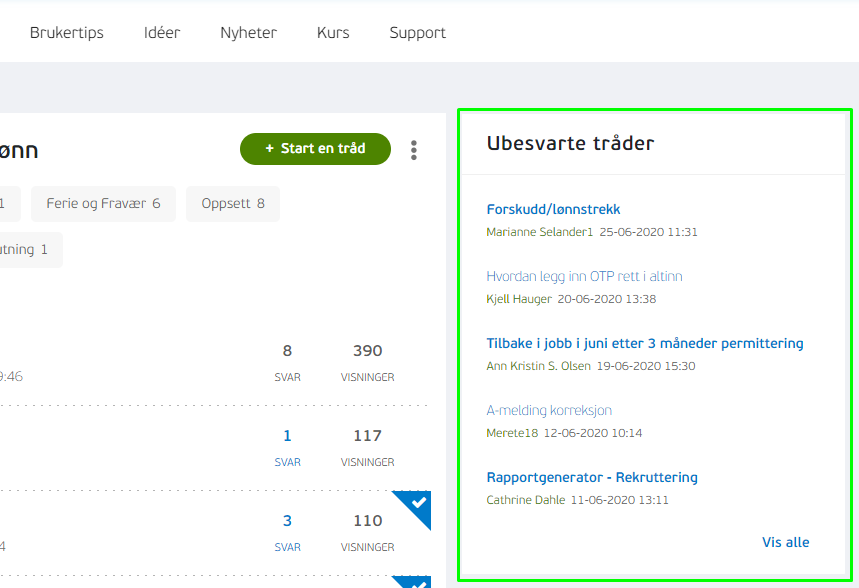Filter by the Ferie og Fravær tag
The image size is (859, 588).
click(x=103, y=204)
